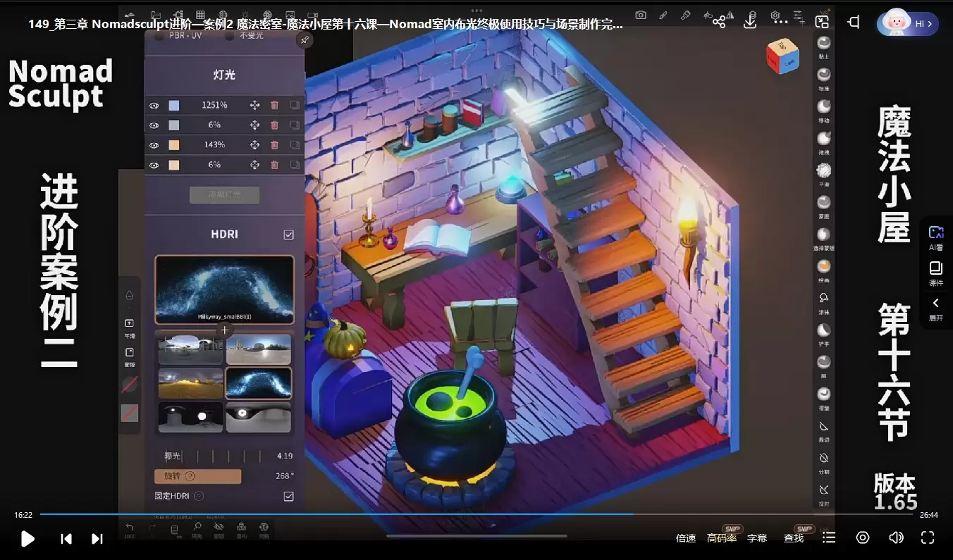953x560 pixels.
Task: Delete the 1251% light
Action: pyautogui.click(x=274, y=105)
